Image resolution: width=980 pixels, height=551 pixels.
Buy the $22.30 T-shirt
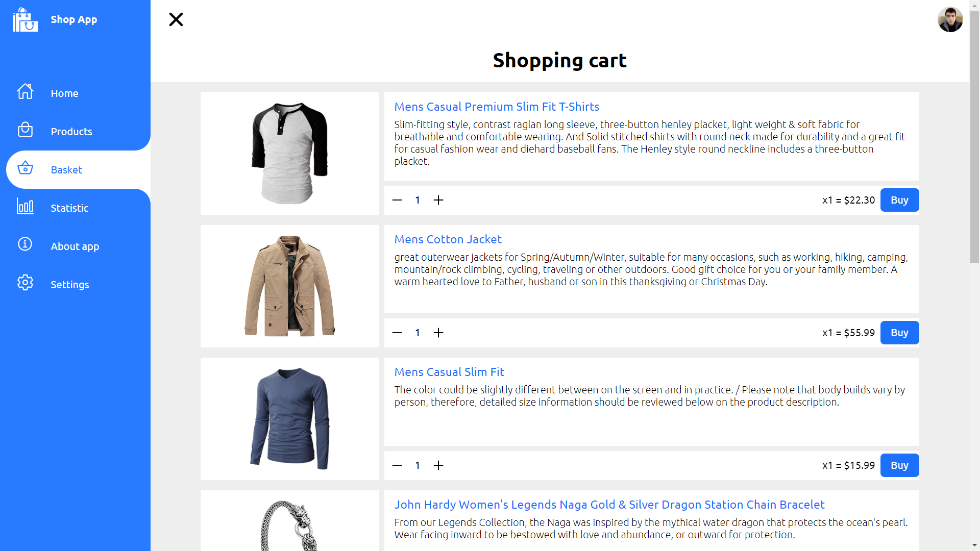tap(899, 200)
